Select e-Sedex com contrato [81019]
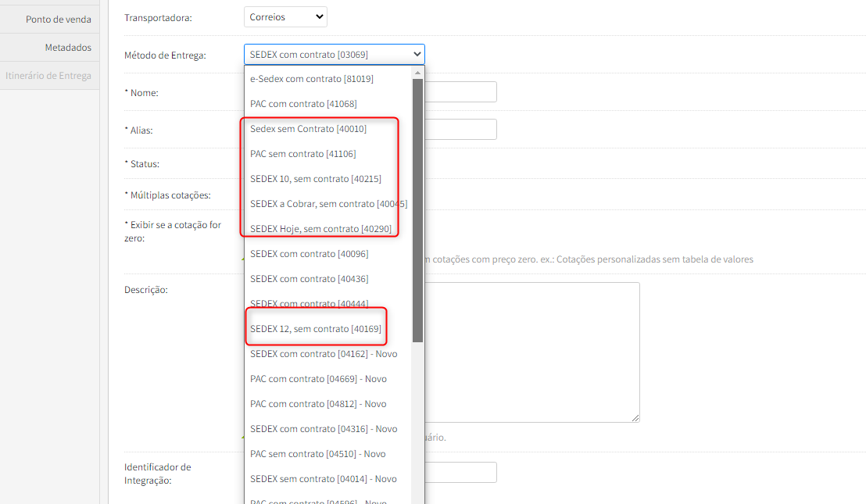The width and height of the screenshot is (866, 504). [328, 79]
